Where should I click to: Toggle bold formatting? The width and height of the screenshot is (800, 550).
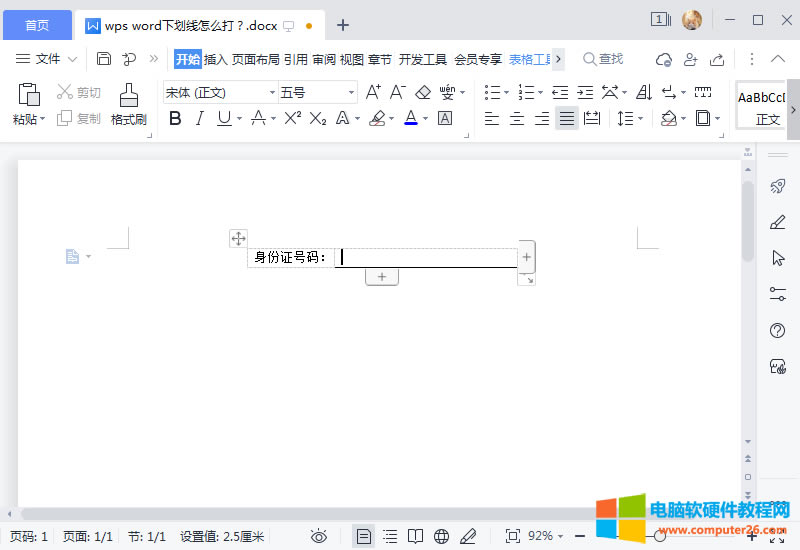[176, 119]
